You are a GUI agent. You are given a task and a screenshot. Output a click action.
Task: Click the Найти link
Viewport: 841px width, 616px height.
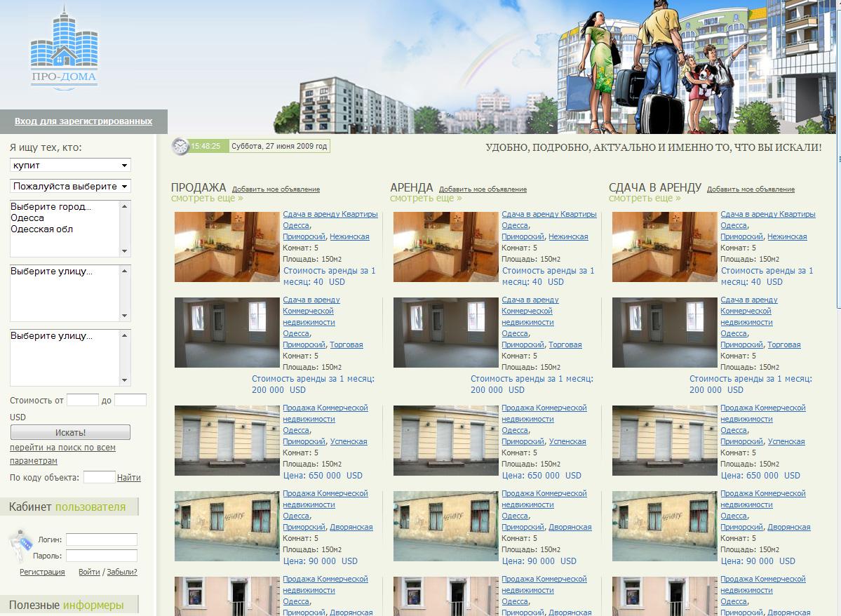pos(129,478)
